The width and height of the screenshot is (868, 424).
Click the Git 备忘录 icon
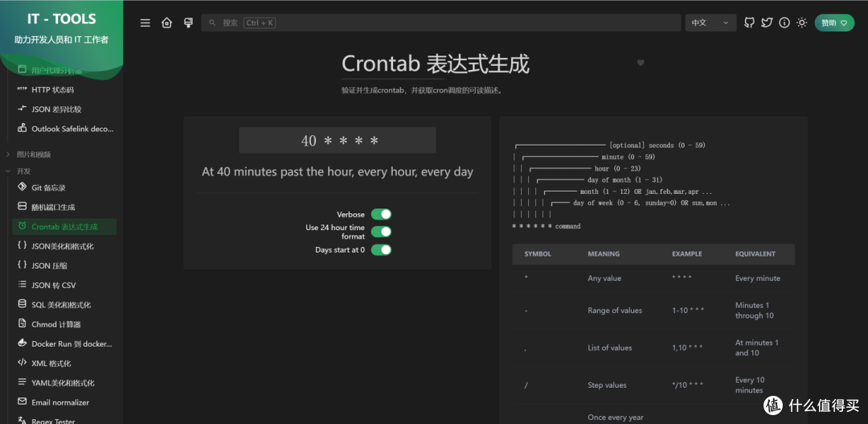coord(23,187)
